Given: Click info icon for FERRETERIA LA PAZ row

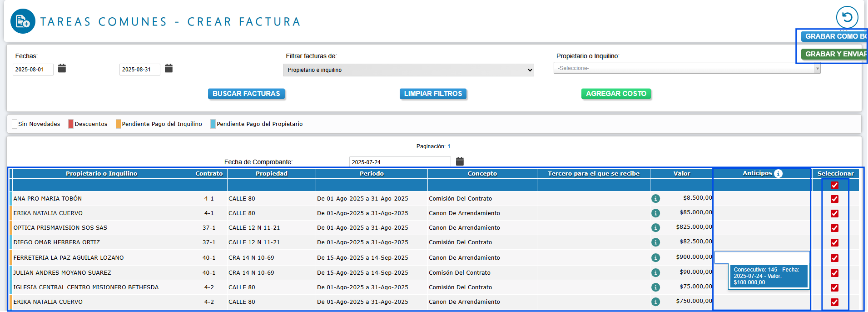Looking at the screenshot, I should click(655, 258).
